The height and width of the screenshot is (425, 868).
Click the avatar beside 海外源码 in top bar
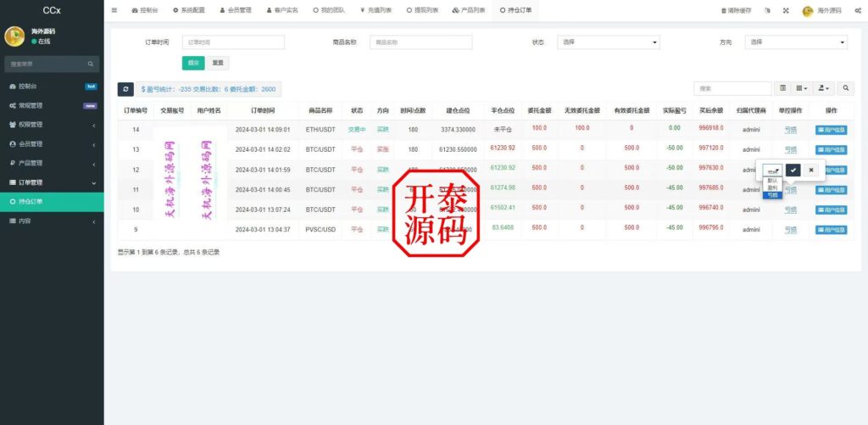click(x=808, y=11)
